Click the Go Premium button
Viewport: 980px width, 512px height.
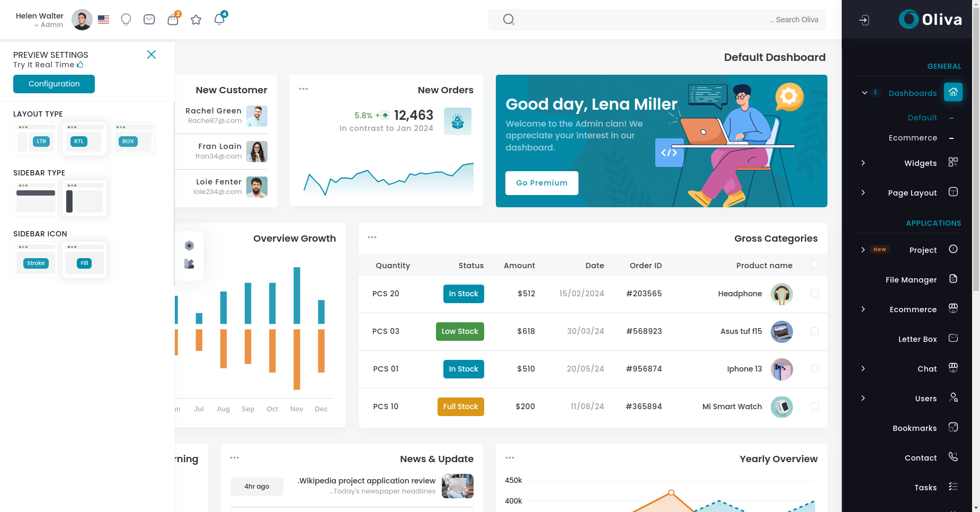click(542, 183)
